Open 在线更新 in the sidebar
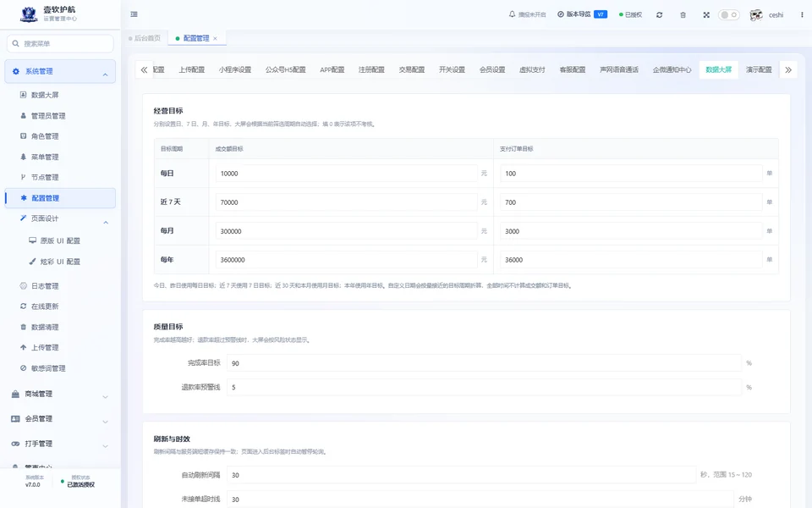The image size is (812, 508). coord(45,306)
